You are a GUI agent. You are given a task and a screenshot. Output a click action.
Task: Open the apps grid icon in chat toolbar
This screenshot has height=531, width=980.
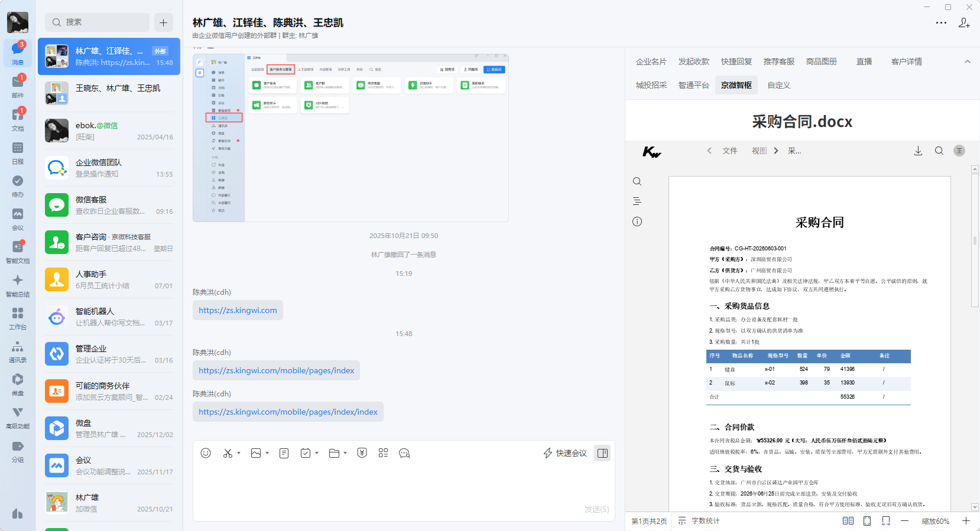pyautogui.click(x=384, y=453)
